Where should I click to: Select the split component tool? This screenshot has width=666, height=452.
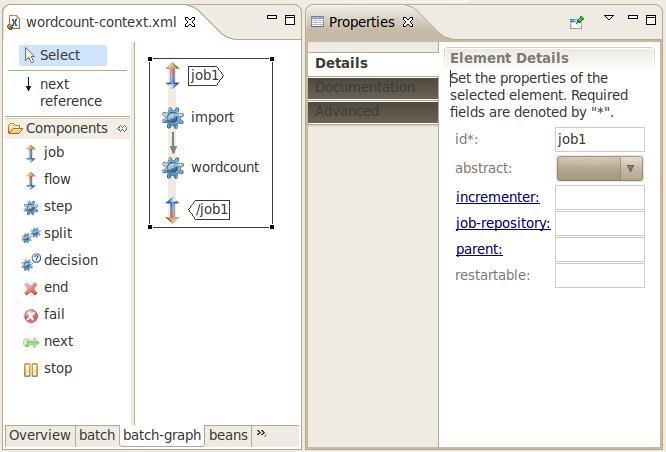57,233
